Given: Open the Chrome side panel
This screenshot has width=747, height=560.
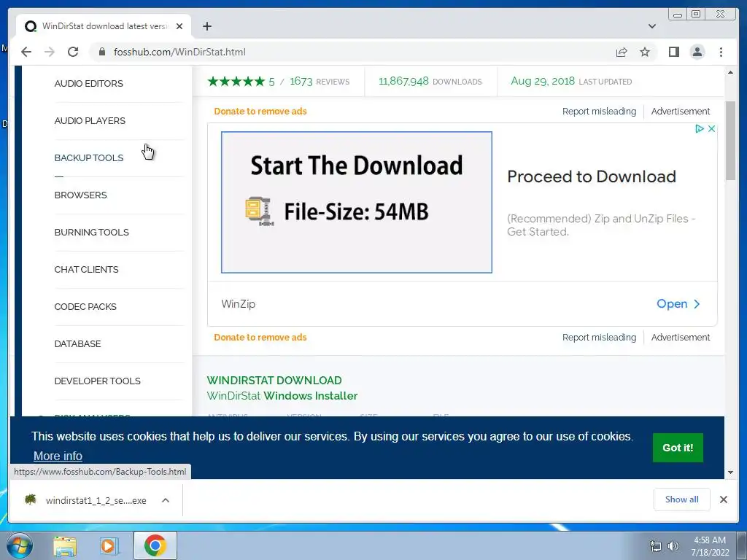Looking at the screenshot, I should (x=673, y=52).
